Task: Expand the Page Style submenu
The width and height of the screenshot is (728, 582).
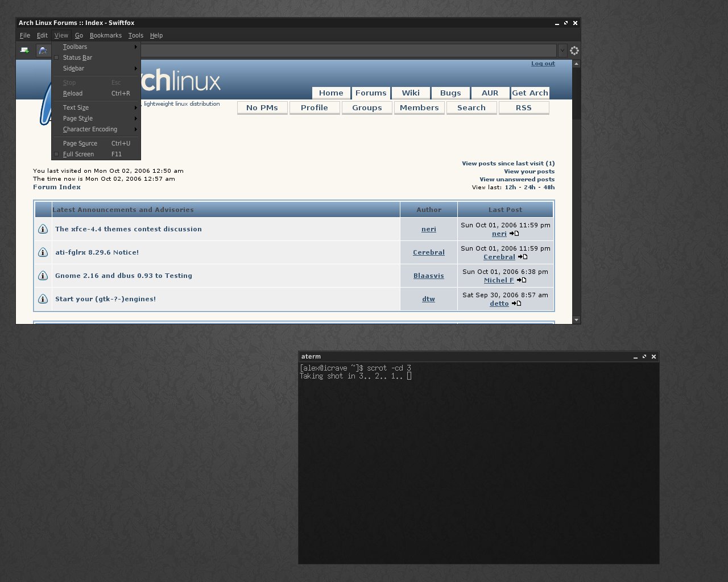Action: 96,118
